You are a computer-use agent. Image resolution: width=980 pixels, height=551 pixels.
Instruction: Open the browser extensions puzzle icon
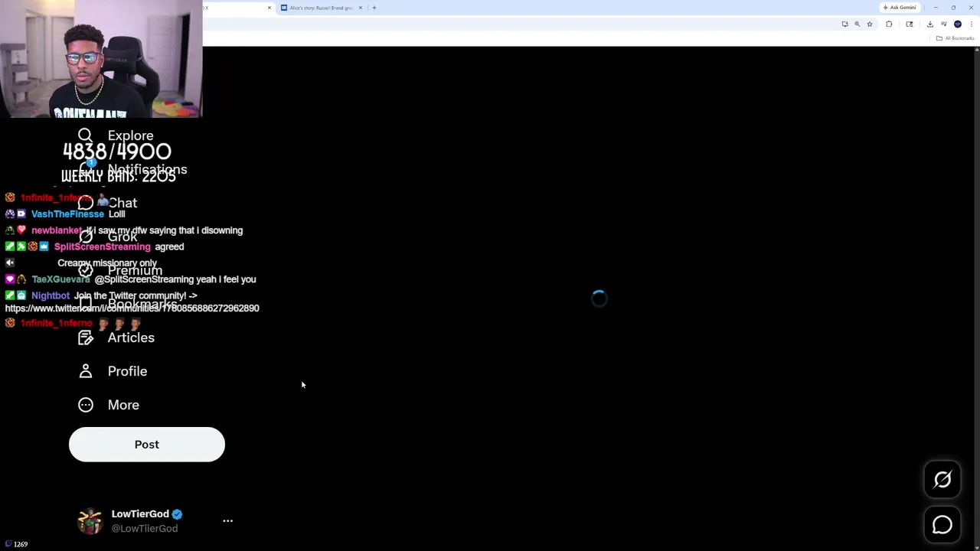click(x=889, y=24)
